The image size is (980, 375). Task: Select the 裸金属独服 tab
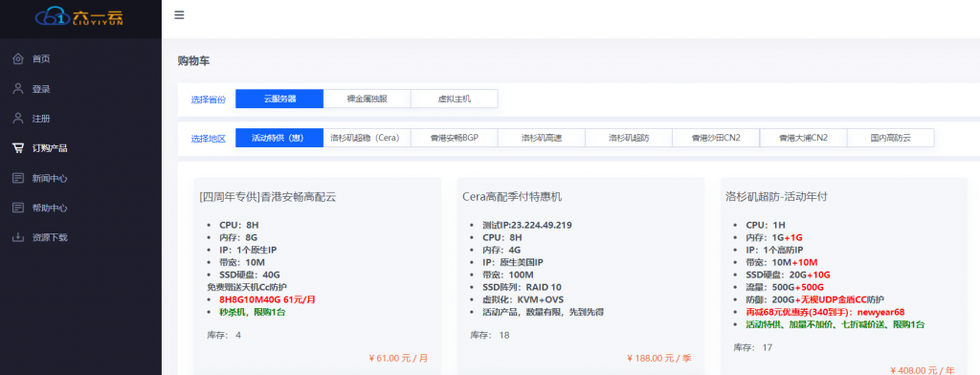click(367, 99)
